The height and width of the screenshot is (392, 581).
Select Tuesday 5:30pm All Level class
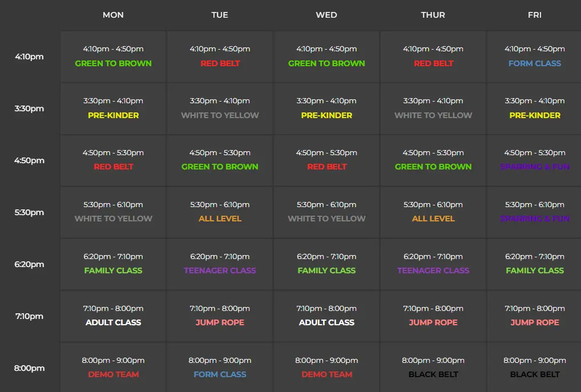click(220, 219)
